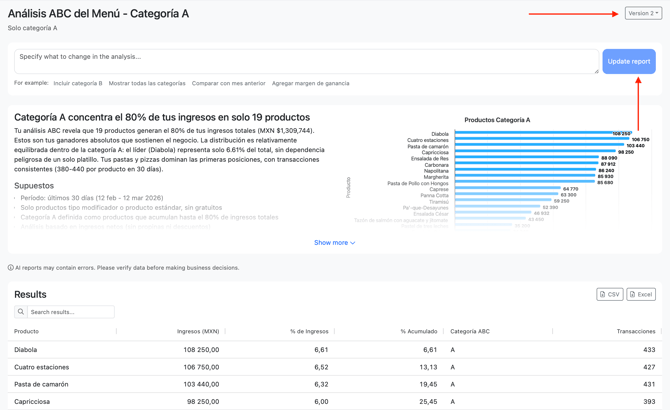The height and width of the screenshot is (410, 670).
Task: Sort by Producto column header
Action: tap(27, 331)
